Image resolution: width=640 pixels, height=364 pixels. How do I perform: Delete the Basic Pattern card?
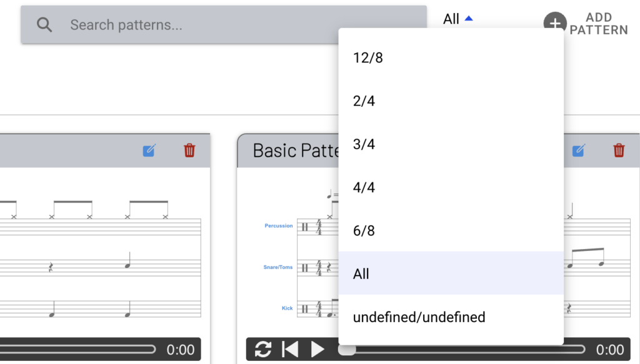[x=619, y=150]
